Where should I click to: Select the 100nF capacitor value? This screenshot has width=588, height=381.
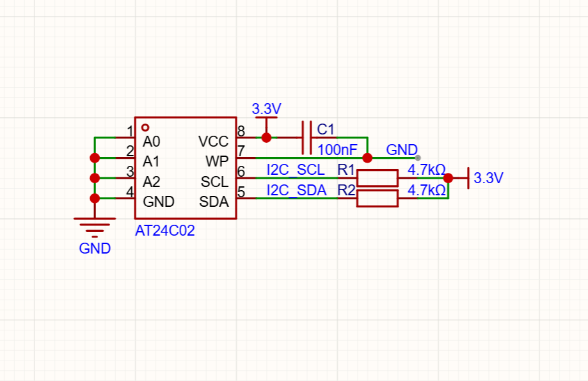[337, 150]
